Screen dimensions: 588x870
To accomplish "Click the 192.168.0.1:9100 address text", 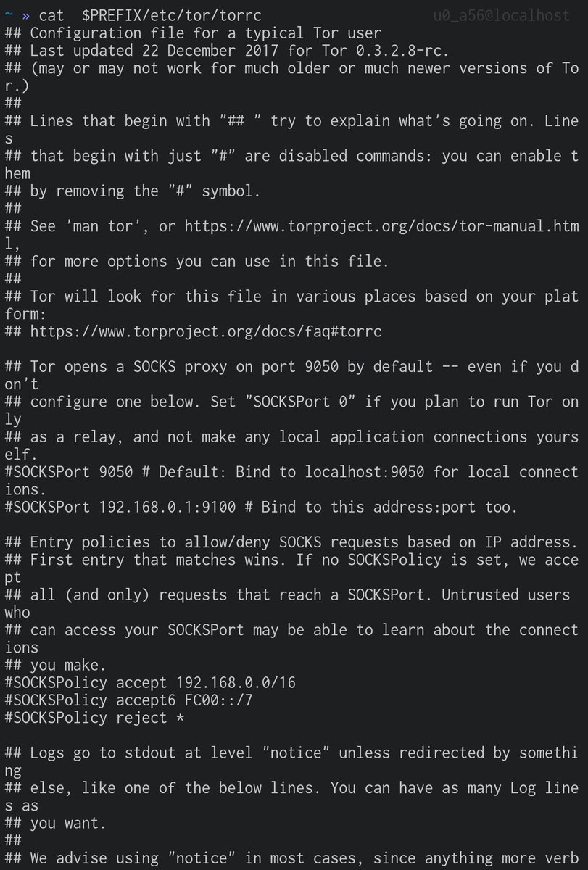I will click(x=167, y=507).
